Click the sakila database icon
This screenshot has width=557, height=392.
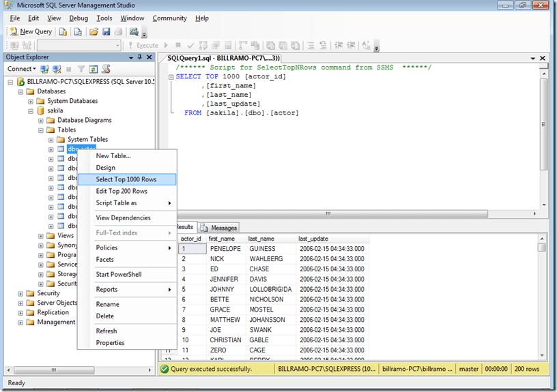(x=40, y=110)
